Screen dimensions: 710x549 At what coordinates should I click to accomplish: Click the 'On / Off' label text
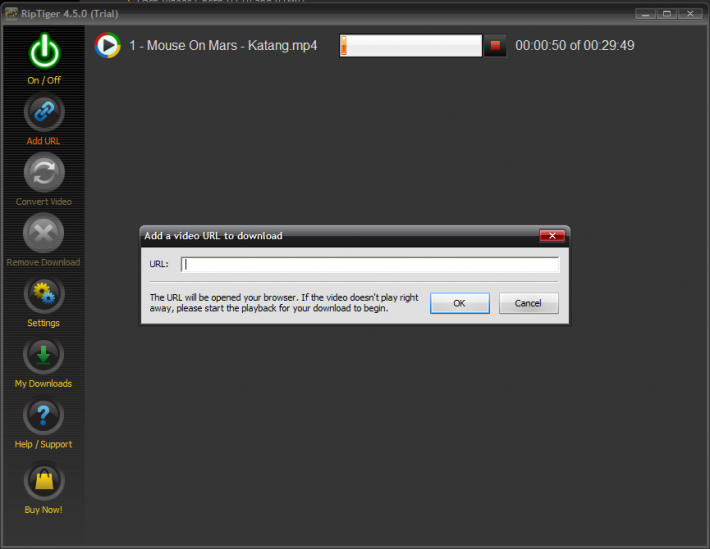point(44,80)
